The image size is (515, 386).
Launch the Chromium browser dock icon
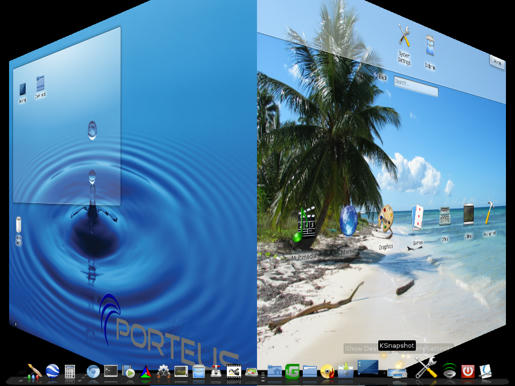[x=93, y=372]
